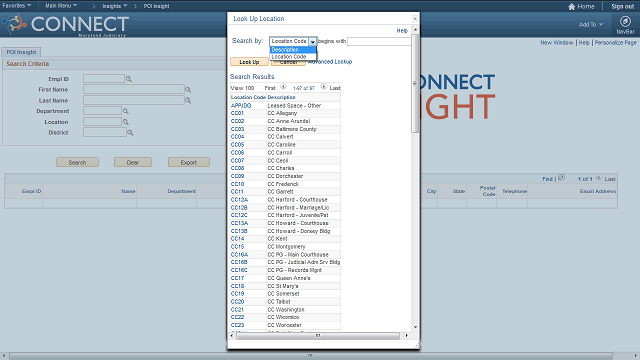Click the Last Name input field
Screen dimensions: 640x360
(x=134, y=100)
